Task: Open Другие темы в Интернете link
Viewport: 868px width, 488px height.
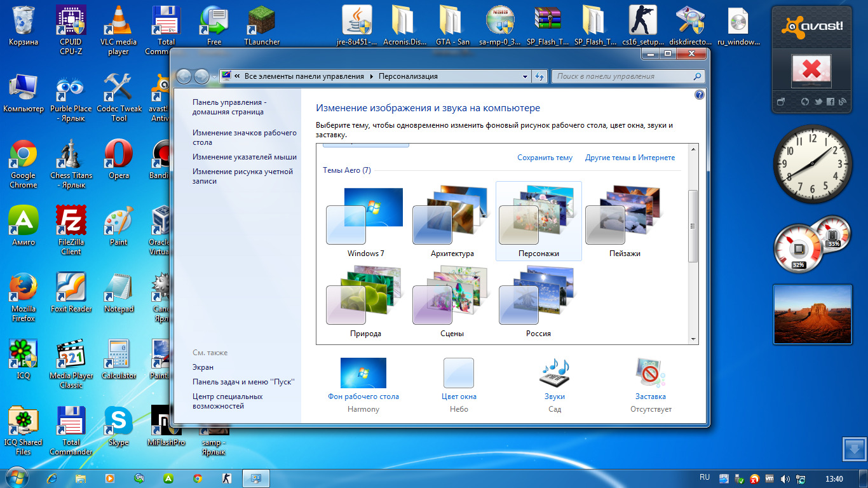Action: [630, 158]
